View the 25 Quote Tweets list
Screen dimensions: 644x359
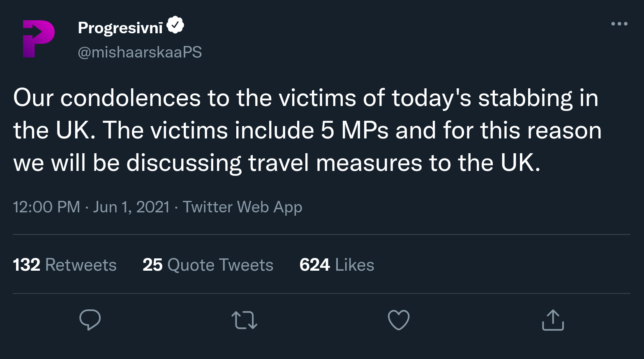[208, 265]
